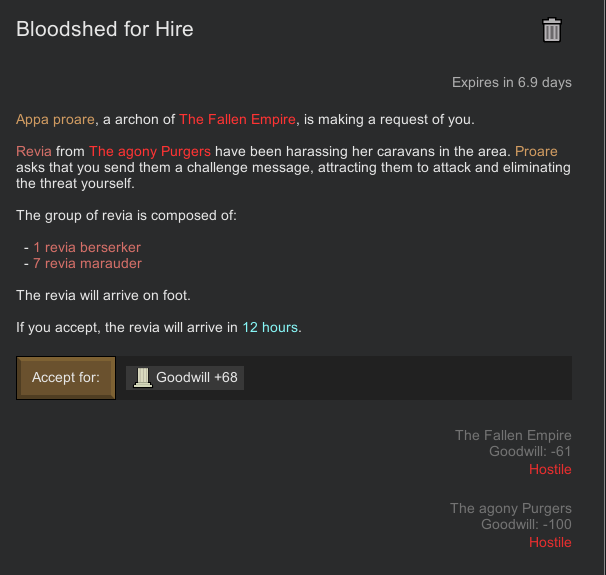Delete quest with the trash can icon

click(x=552, y=30)
